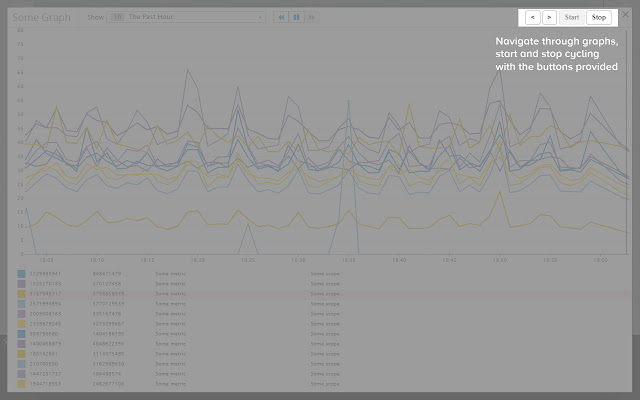The image size is (640, 400).
Task: Click the purple swatch beside 2009008185
Action: [x=21, y=314]
